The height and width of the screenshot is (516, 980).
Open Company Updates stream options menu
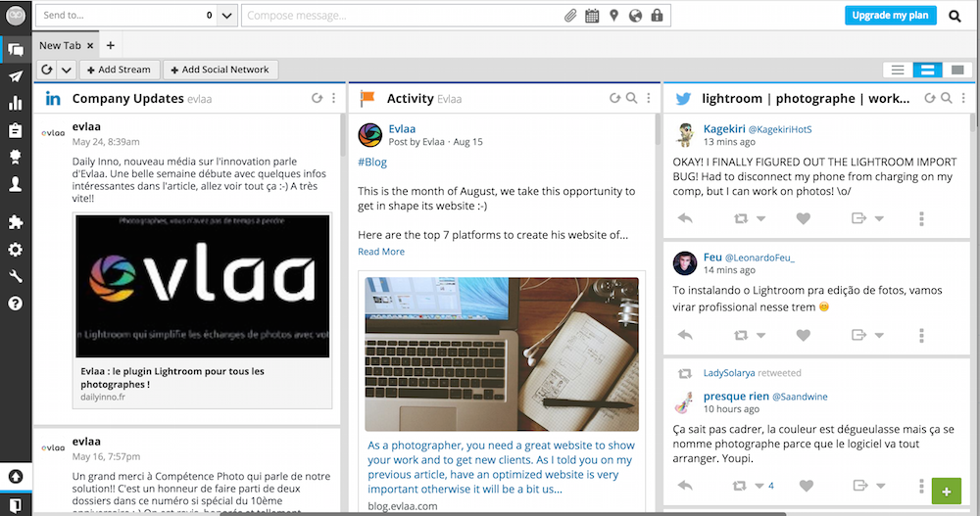pos(334,98)
